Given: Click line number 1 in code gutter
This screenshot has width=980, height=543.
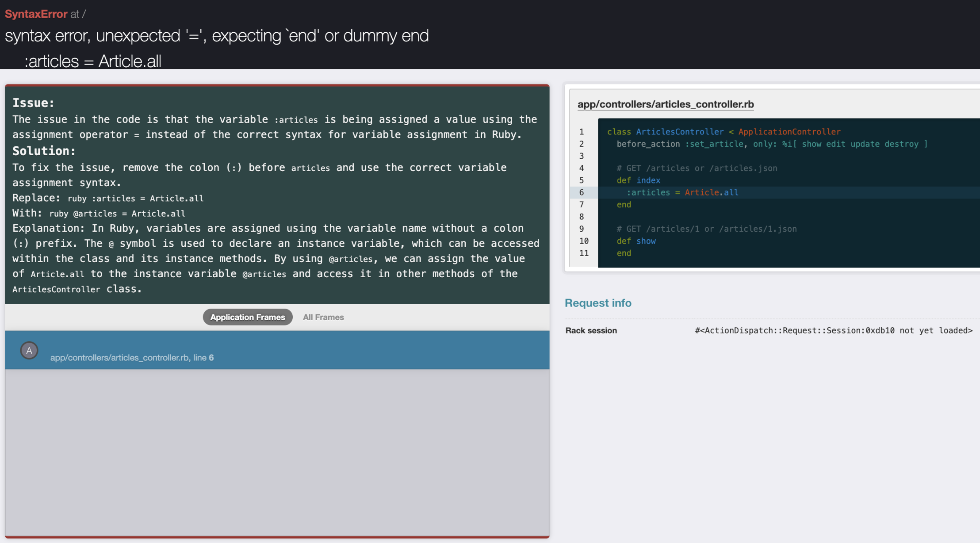Looking at the screenshot, I should point(582,132).
